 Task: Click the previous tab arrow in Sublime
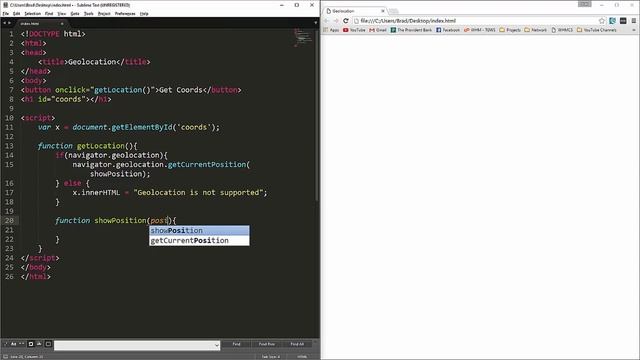4,23
